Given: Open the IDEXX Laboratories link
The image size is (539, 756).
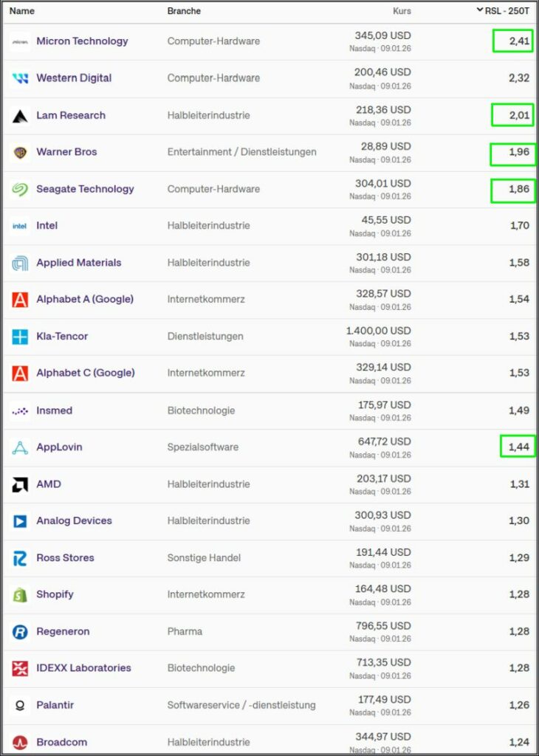Looking at the screenshot, I should click(83, 668).
